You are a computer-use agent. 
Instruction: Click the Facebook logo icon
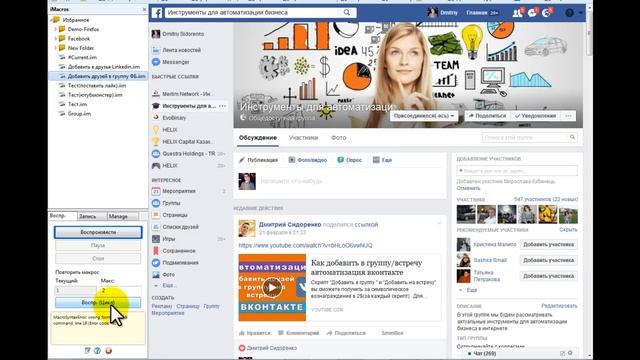coord(157,13)
